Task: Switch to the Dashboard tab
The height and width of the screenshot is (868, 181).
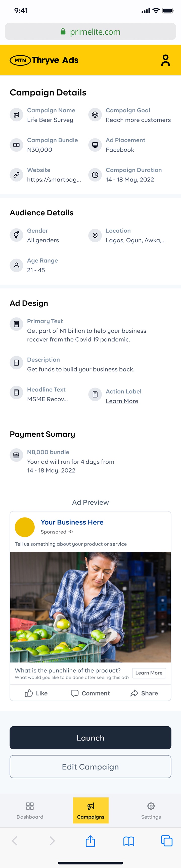Action: [x=30, y=810]
